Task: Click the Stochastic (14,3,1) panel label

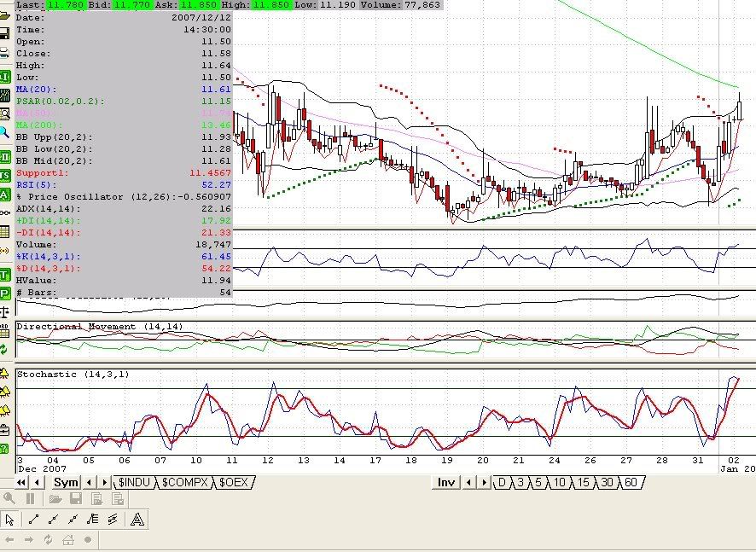Action: [x=59, y=375]
